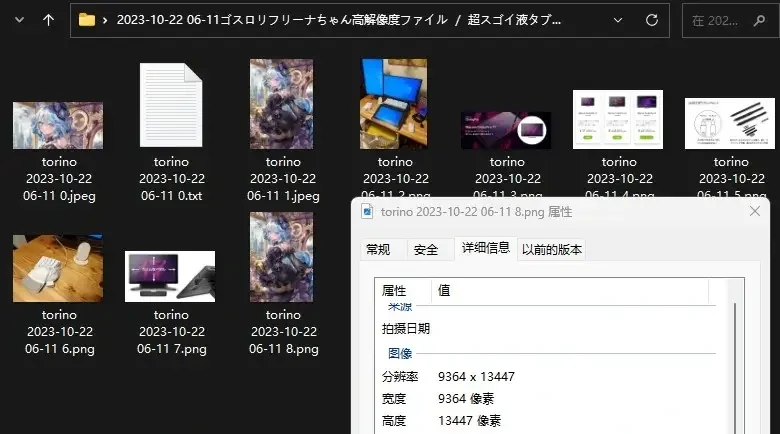The image size is (780, 434).
Task: Click the file name torino 06-11 0.txt
Action: [x=171, y=179]
